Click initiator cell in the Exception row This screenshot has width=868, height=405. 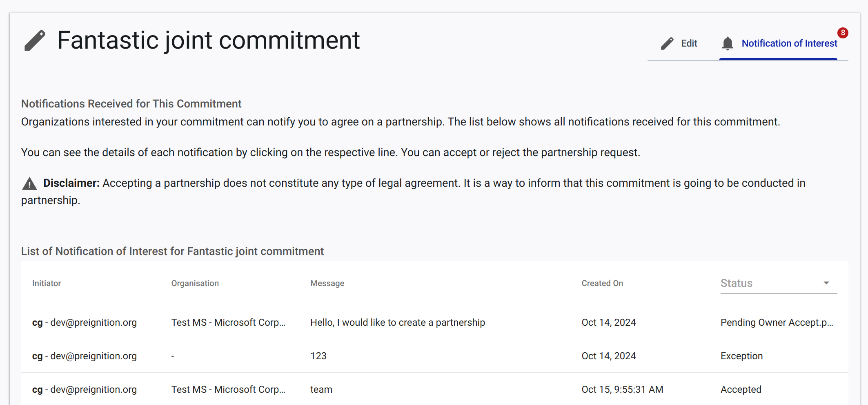click(x=85, y=356)
